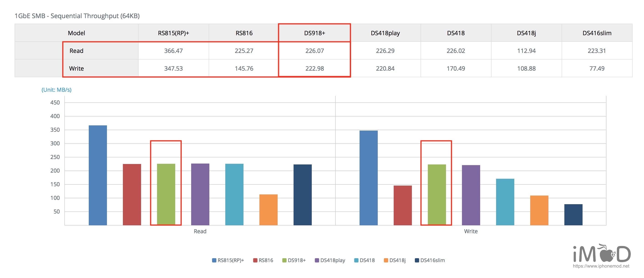
Task: Click the DS918+ green legend swatch
Action: pos(284,260)
